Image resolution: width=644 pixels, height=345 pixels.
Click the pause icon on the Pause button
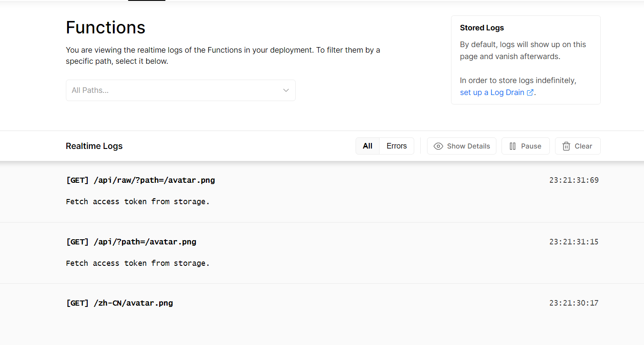click(x=513, y=146)
